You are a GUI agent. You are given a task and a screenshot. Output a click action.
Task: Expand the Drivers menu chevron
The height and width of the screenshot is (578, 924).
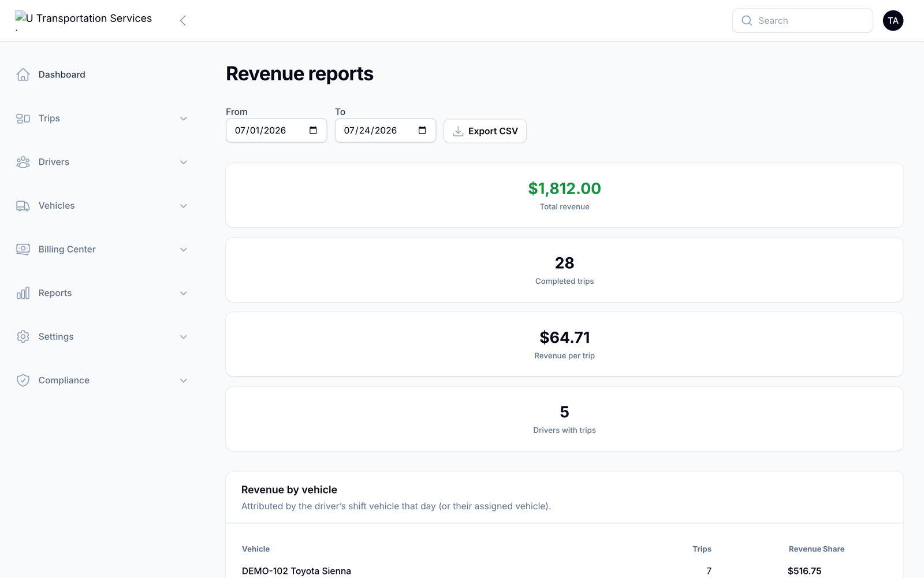pos(184,162)
